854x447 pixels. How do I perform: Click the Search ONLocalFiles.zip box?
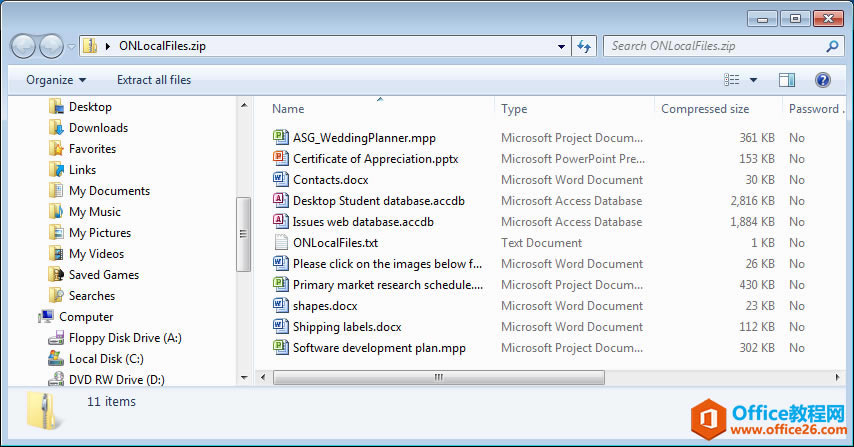715,46
